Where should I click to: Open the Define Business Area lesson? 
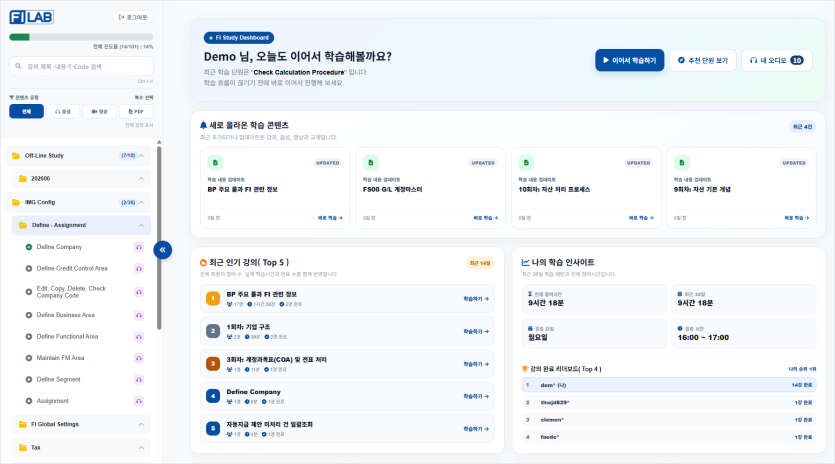66,315
